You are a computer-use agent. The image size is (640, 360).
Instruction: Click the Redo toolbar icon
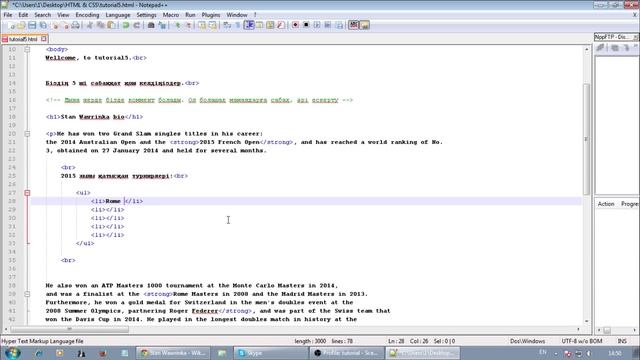136,25
